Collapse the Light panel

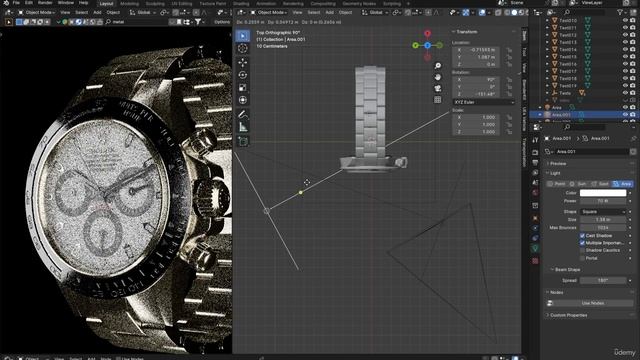tap(555, 173)
